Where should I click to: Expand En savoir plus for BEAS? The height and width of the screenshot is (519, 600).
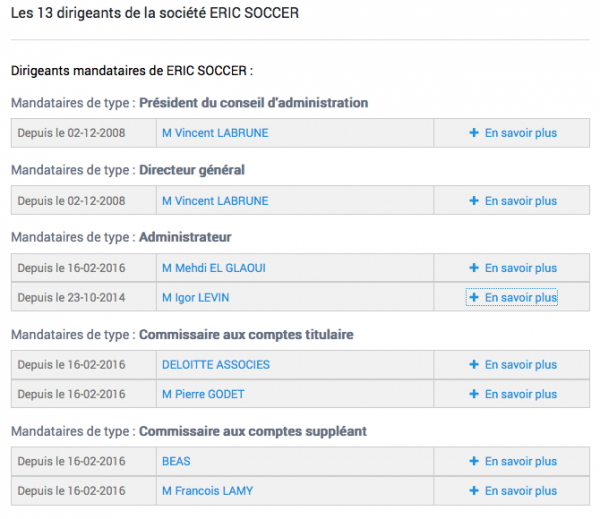513,461
